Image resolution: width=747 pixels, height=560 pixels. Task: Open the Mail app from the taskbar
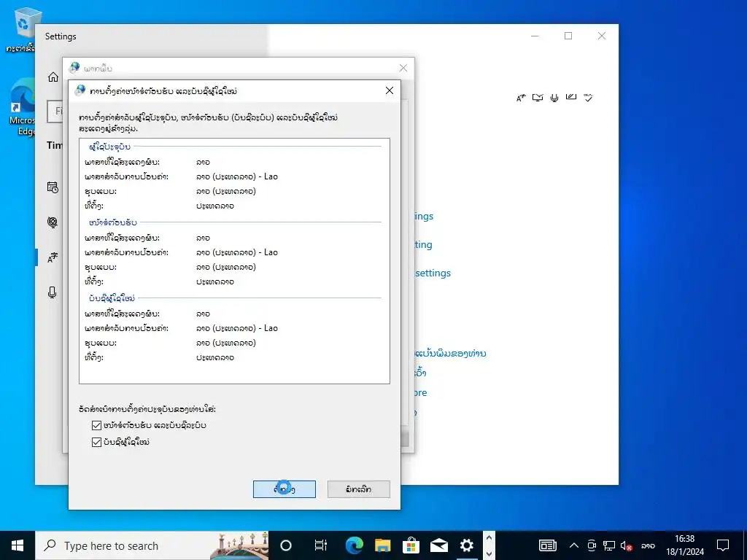pyautogui.click(x=438, y=545)
